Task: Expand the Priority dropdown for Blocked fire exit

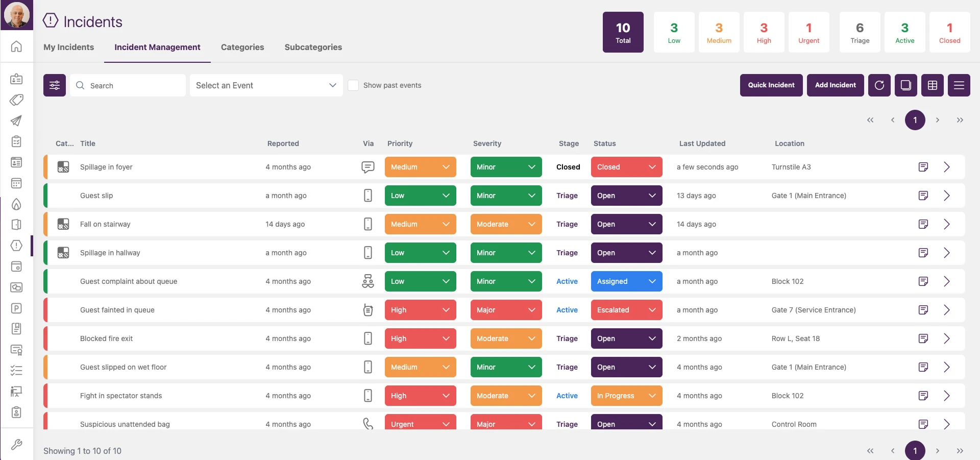Action: coord(420,338)
